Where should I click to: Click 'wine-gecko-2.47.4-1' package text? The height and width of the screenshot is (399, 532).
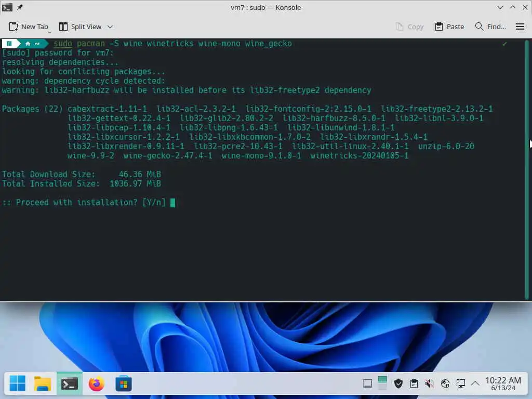point(168,156)
